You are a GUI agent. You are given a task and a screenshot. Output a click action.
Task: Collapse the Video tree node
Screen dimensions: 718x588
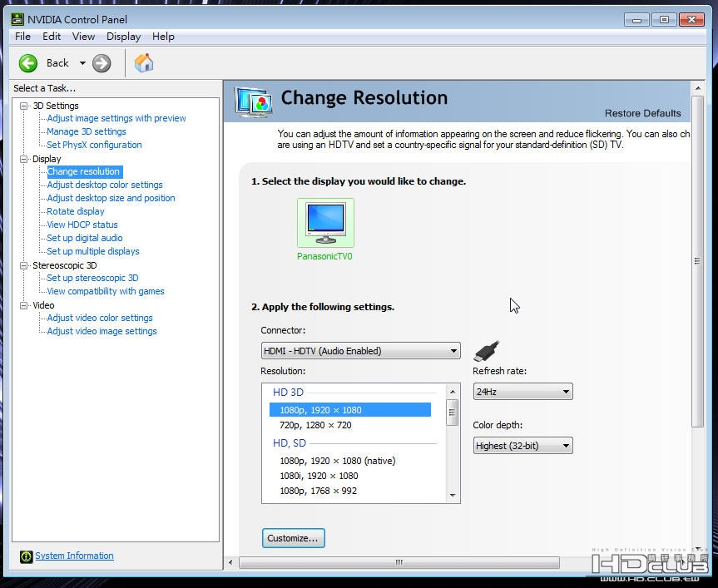coord(23,305)
